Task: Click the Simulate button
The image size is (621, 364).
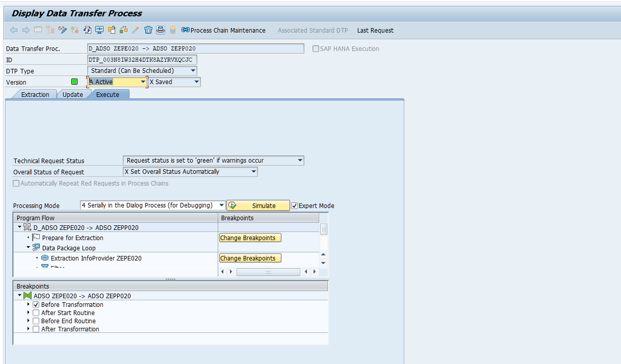Action: (263, 205)
